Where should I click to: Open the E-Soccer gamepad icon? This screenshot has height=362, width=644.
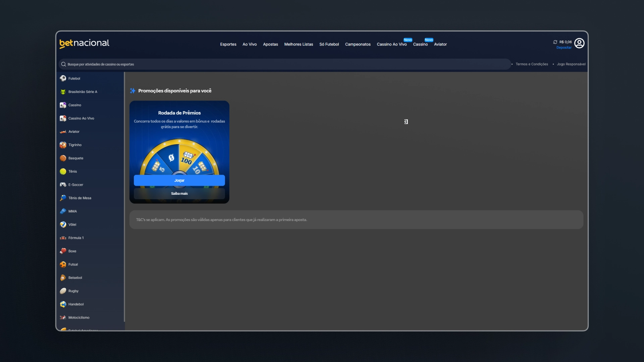pyautogui.click(x=63, y=185)
